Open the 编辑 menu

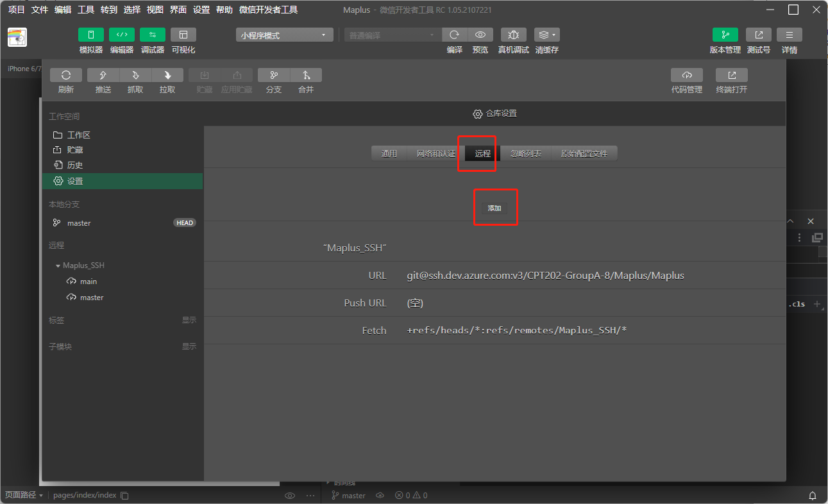[63, 10]
